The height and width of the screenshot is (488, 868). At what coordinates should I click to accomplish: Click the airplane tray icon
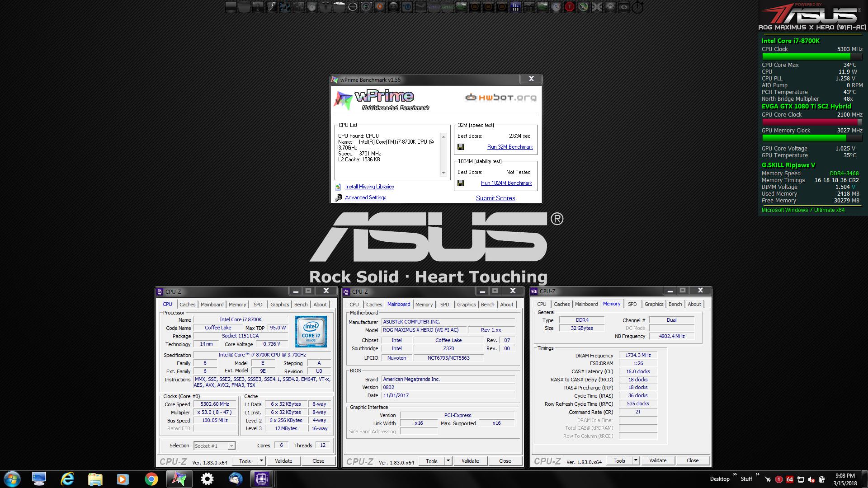768,479
